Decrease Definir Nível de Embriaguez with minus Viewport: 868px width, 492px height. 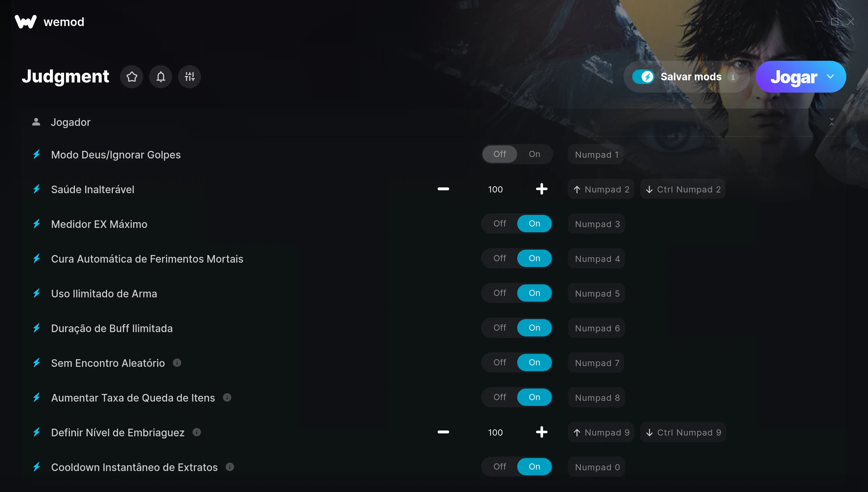pyautogui.click(x=443, y=432)
